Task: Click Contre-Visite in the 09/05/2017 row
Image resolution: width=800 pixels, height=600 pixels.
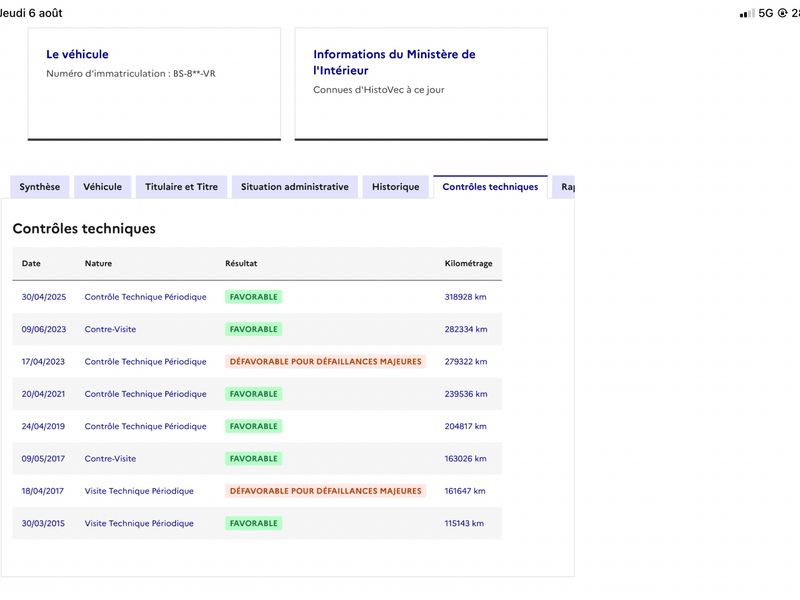Action: click(x=110, y=459)
